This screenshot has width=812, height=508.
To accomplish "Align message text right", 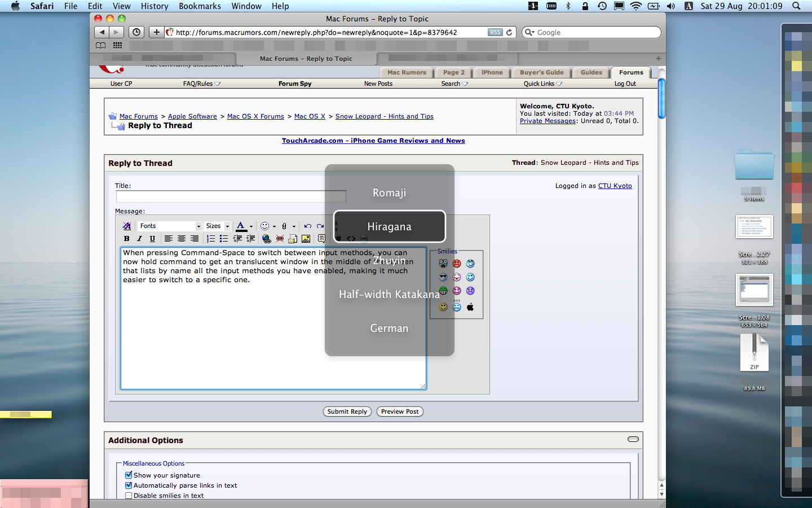I will 195,239.
